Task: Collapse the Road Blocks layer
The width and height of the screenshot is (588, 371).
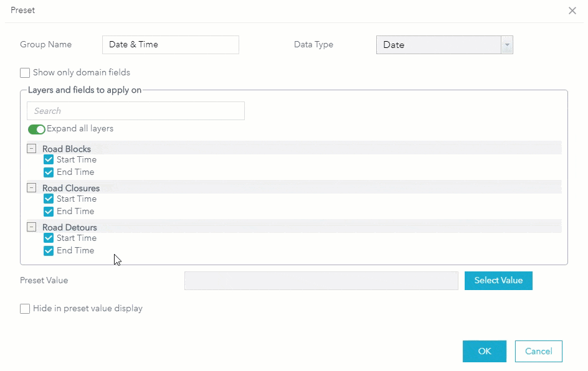Action: [x=31, y=149]
